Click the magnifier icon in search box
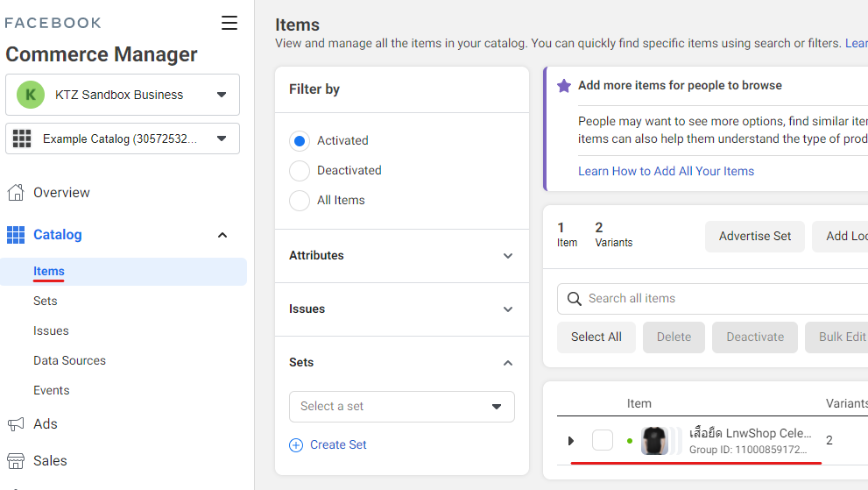Image resolution: width=868 pixels, height=490 pixels. [x=575, y=299]
